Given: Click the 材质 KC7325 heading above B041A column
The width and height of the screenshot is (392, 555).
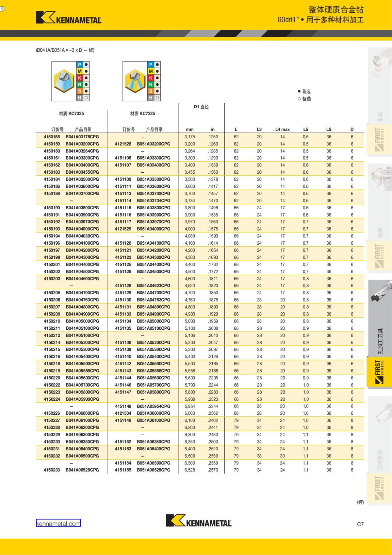Looking at the screenshot, I should coord(71,113).
